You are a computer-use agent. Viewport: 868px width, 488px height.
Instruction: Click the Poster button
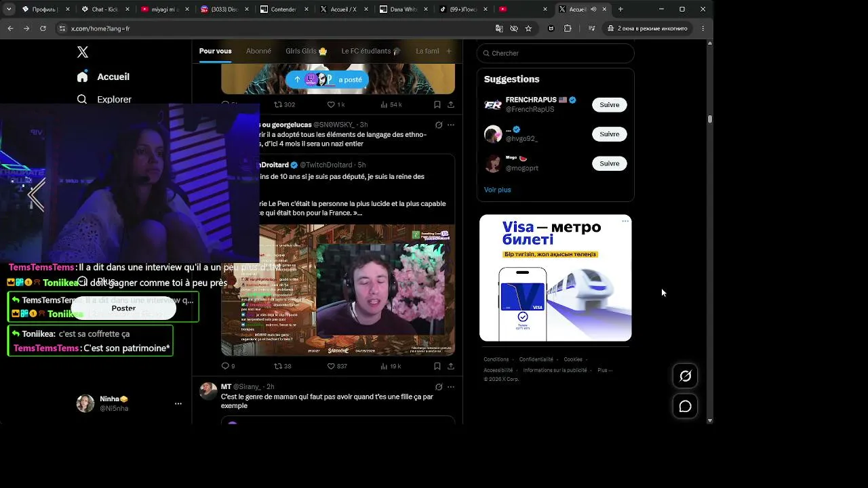(123, 308)
